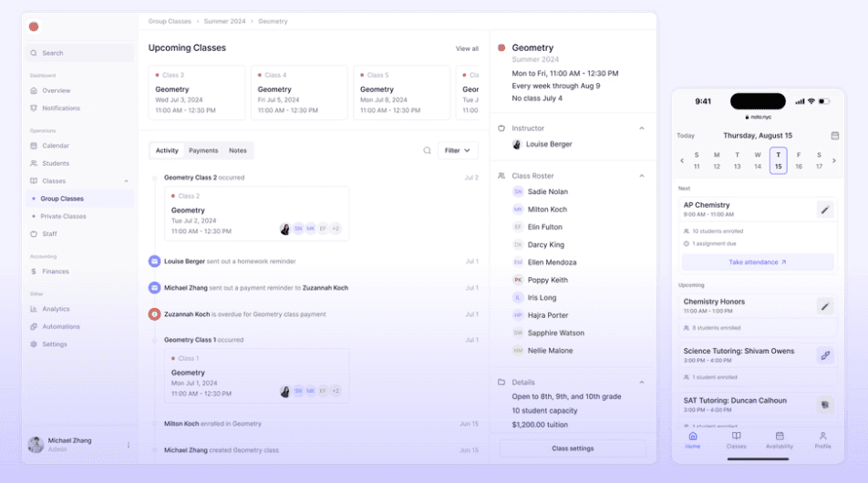Viewport: 868px width, 483px height.
Task: Click Michael Zhang's profile photo in sidebar
Action: tap(36, 445)
